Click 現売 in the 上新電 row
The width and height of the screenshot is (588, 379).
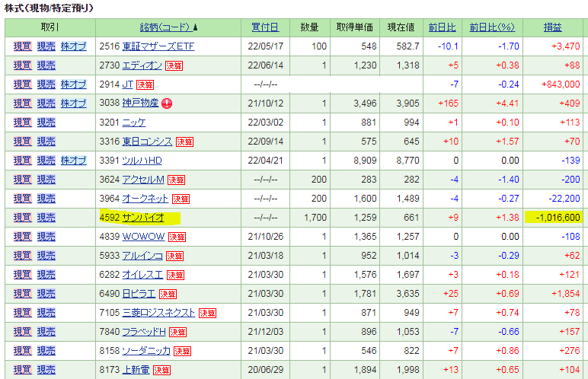(x=46, y=371)
